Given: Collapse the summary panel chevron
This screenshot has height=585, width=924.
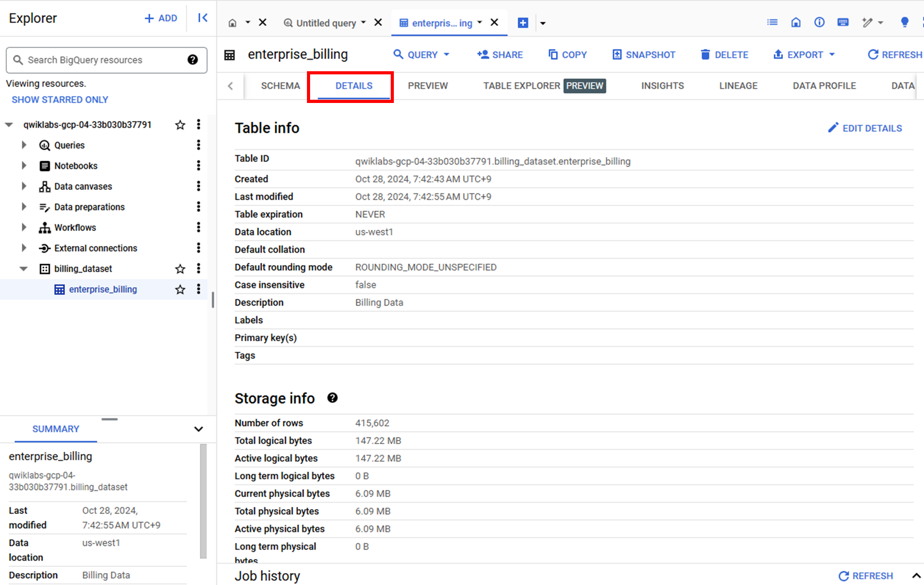Looking at the screenshot, I should tap(198, 429).
